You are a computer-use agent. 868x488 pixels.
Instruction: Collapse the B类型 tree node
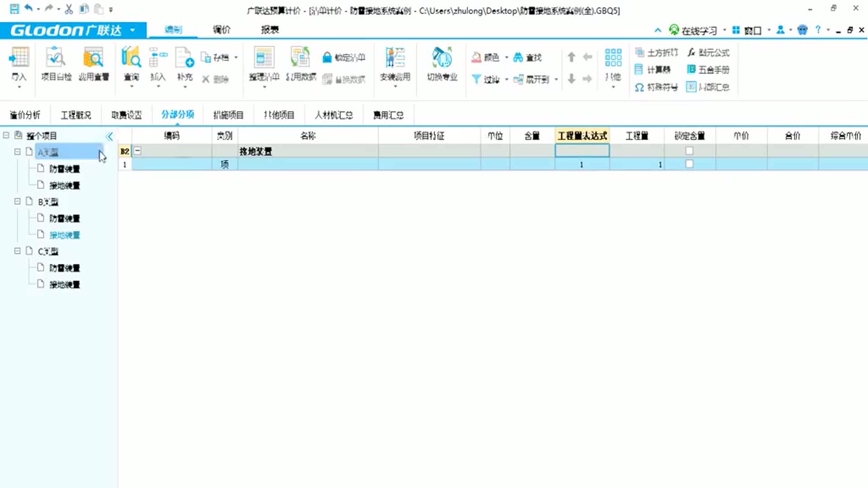17,202
